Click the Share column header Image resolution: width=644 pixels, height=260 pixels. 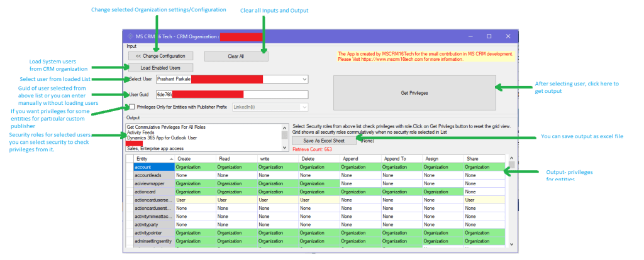point(484,159)
